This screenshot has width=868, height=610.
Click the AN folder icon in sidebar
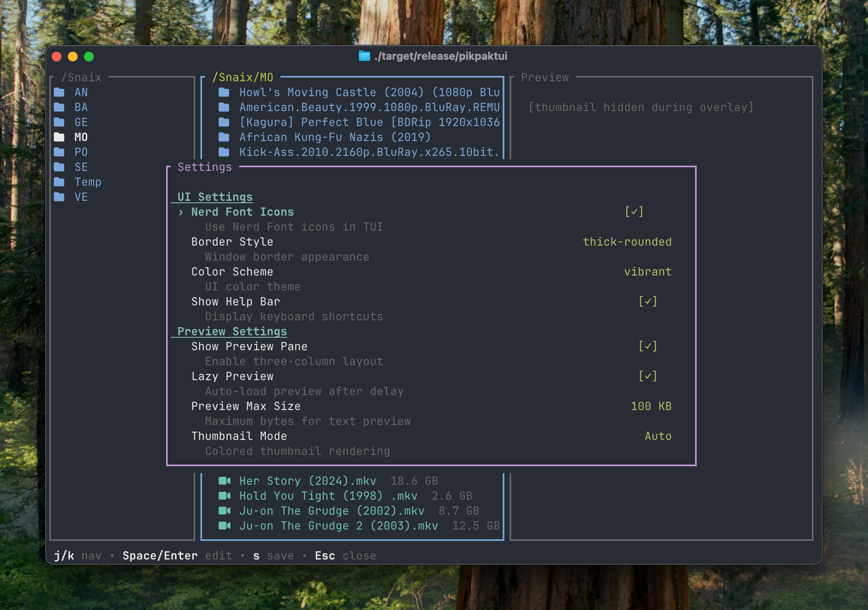[59, 93]
